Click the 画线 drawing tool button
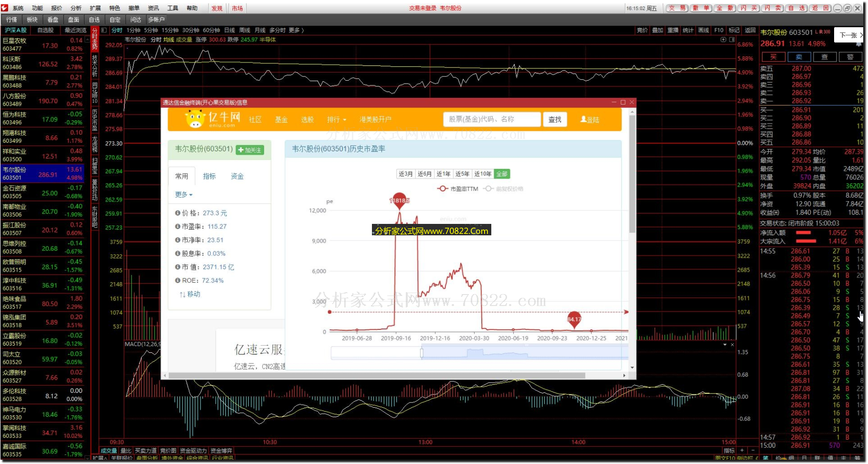The height and width of the screenshot is (464, 868). click(x=703, y=30)
